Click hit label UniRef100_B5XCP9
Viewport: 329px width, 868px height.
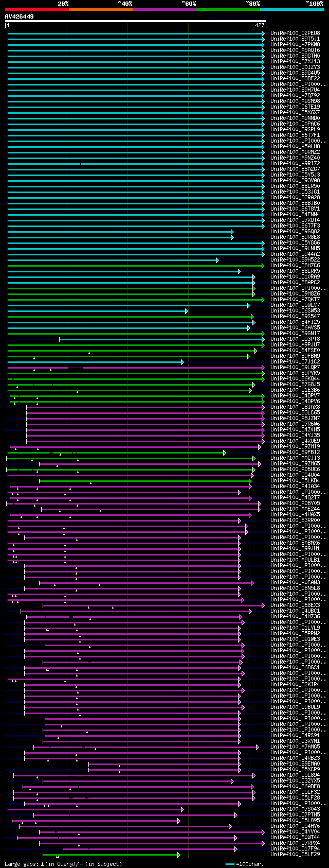(x=295, y=769)
